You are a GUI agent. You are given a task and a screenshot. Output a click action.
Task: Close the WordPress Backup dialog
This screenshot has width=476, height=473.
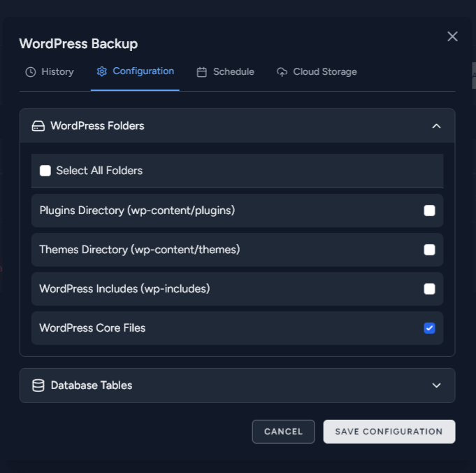coord(452,36)
